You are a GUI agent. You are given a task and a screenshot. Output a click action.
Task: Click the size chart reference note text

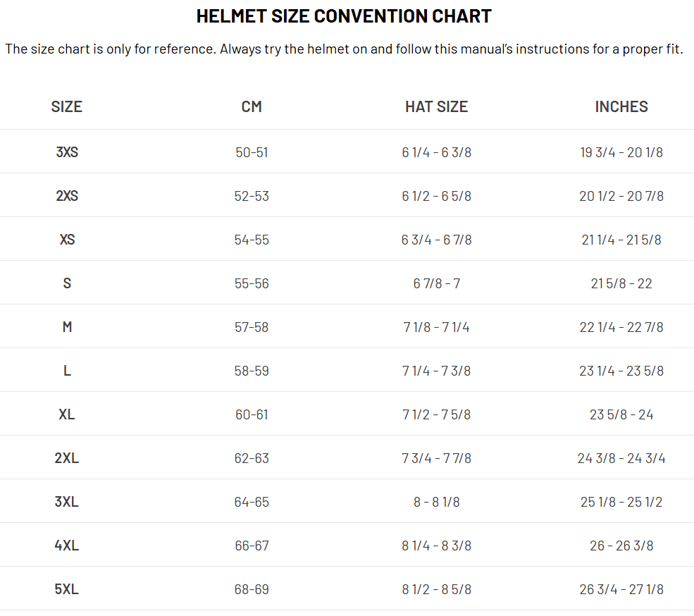click(344, 50)
